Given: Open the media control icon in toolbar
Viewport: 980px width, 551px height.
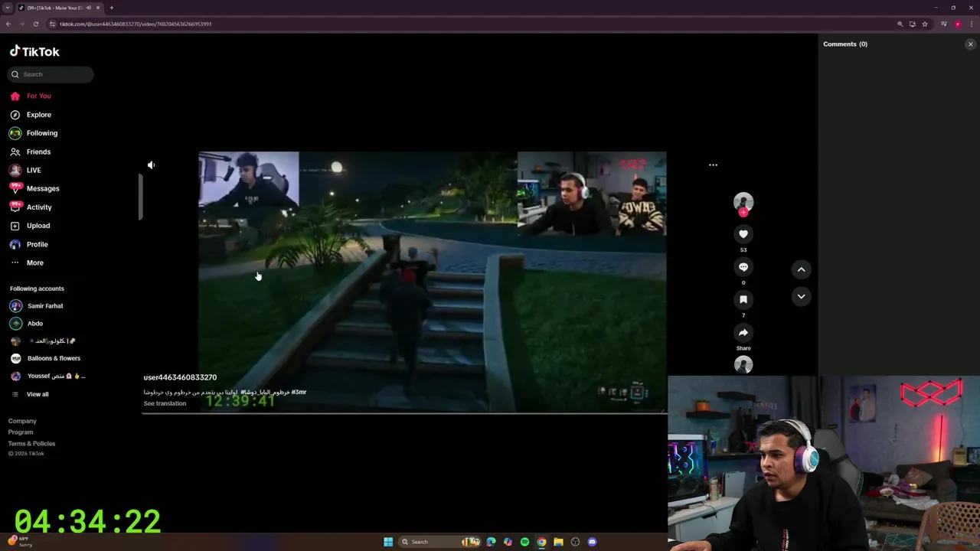Looking at the screenshot, I should [944, 24].
